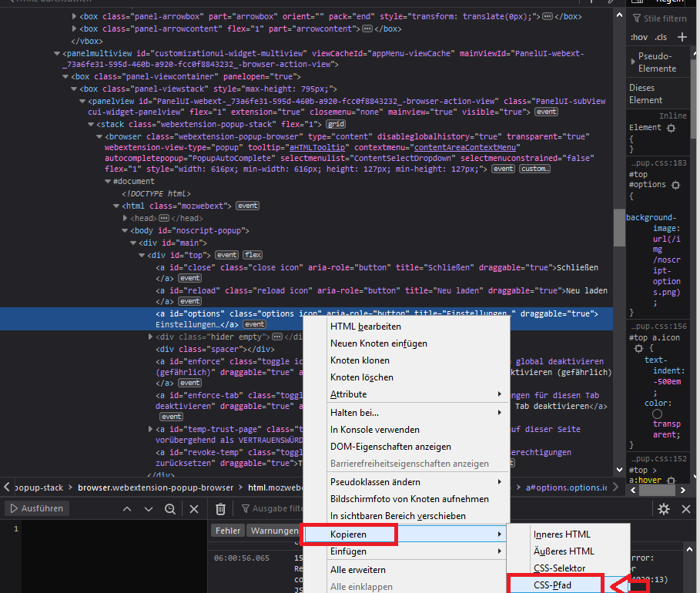Toggle the :hov pseudo-class panel
This screenshot has height=593, width=700.
(638, 37)
